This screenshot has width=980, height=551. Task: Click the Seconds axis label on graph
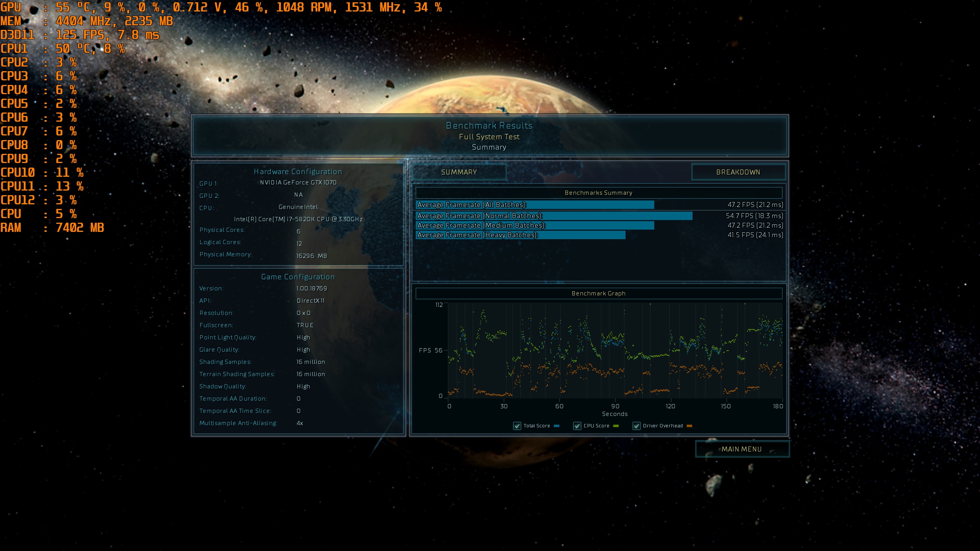(x=615, y=414)
